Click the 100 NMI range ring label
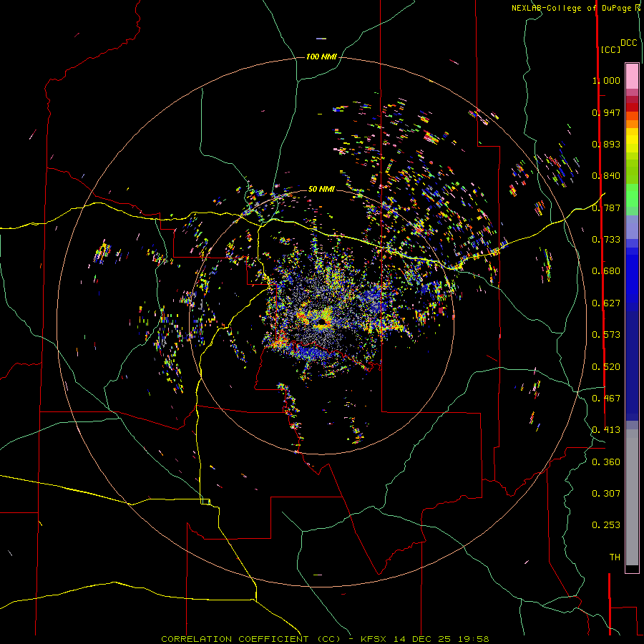This screenshot has height=644, width=644. tap(321, 57)
